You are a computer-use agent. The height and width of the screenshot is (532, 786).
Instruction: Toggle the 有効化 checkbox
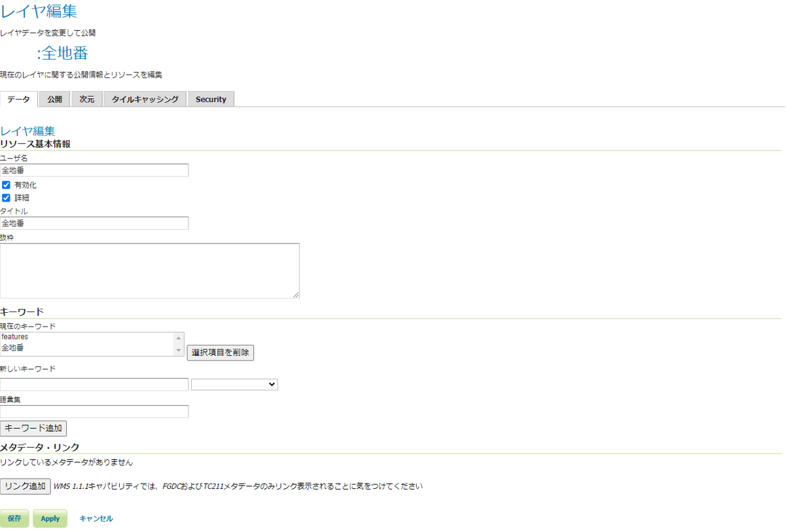(7, 185)
